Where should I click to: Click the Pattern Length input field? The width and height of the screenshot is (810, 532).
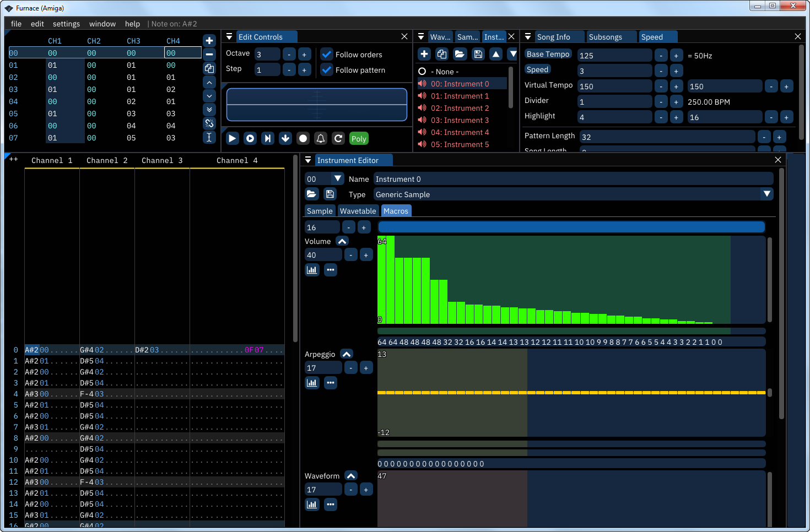point(667,137)
